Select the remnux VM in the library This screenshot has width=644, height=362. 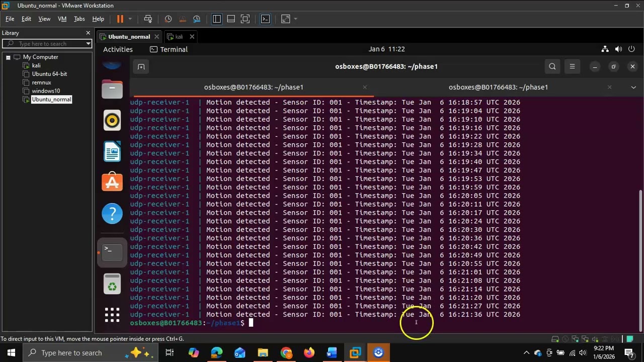[x=41, y=82]
